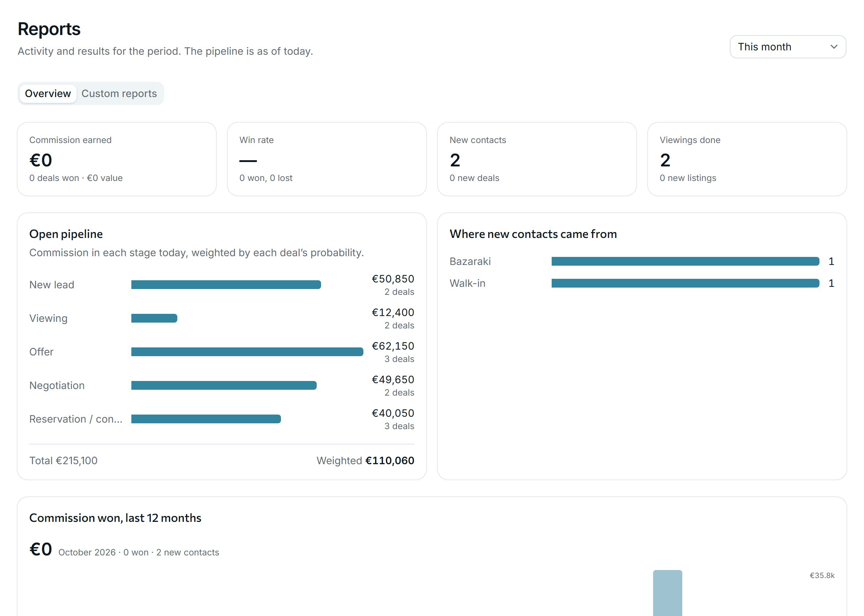Click the Bazaraki label
Screen dimensions: 864x616
click(470, 261)
